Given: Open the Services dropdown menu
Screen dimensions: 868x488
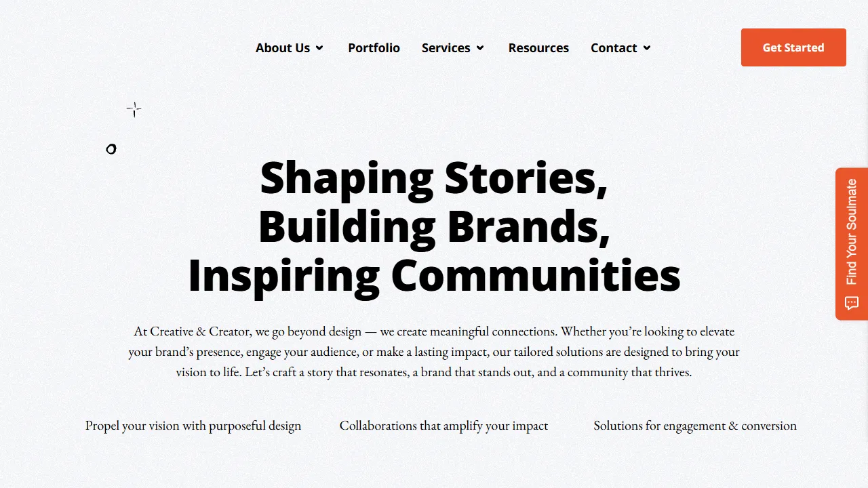Looking at the screenshot, I should 446,47.
